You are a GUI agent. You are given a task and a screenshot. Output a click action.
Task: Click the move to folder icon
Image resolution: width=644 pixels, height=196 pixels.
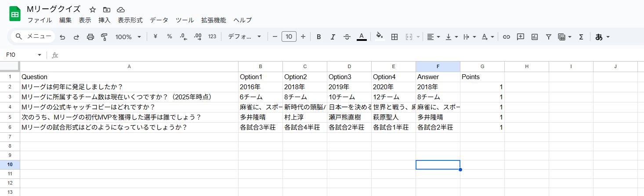(x=106, y=9)
